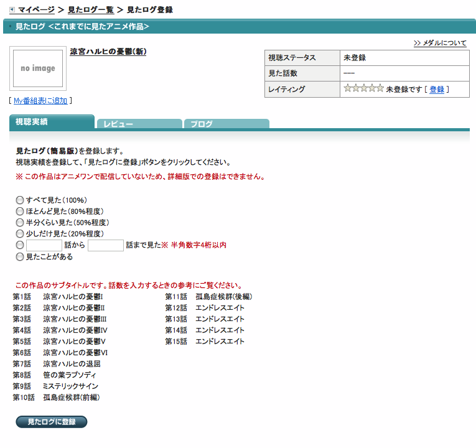
Task: Click the 視聴ステータス table label
Action: pyautogui.click(x=302, y=58)
